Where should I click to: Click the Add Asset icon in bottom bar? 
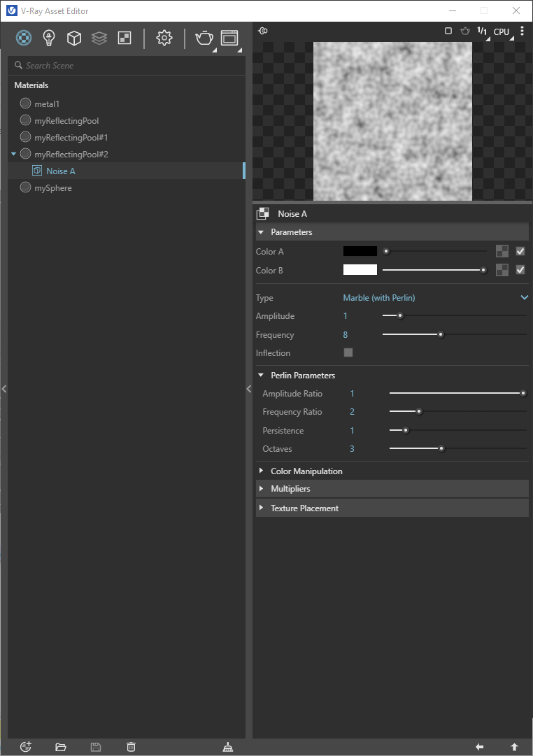[x=26, y=747]
